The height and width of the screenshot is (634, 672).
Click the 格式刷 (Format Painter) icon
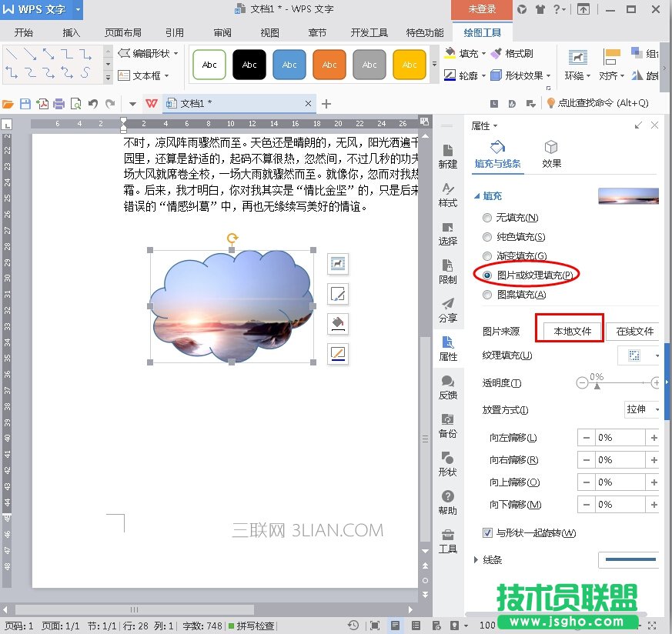click(x=514, y=54)
